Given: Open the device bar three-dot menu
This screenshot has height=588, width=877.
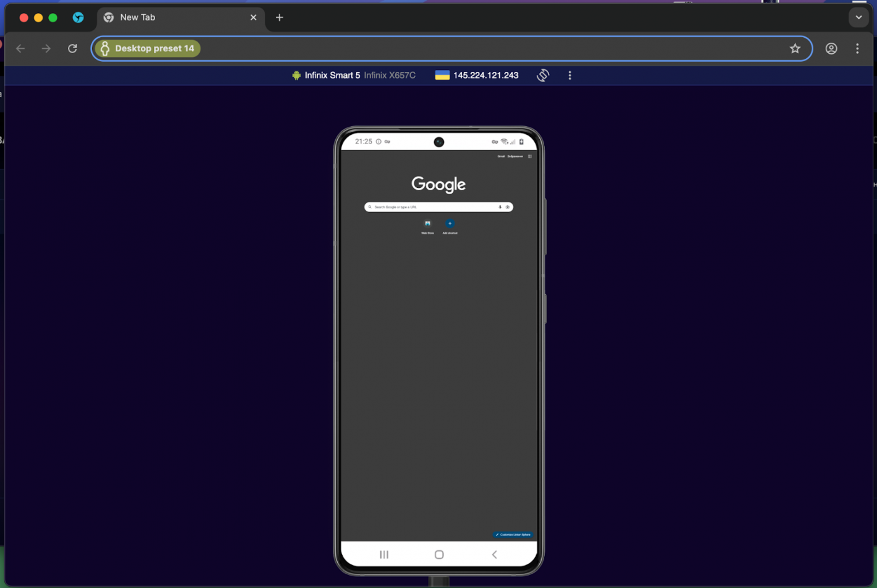Looking at the screenshot, I should pos(570,75).
